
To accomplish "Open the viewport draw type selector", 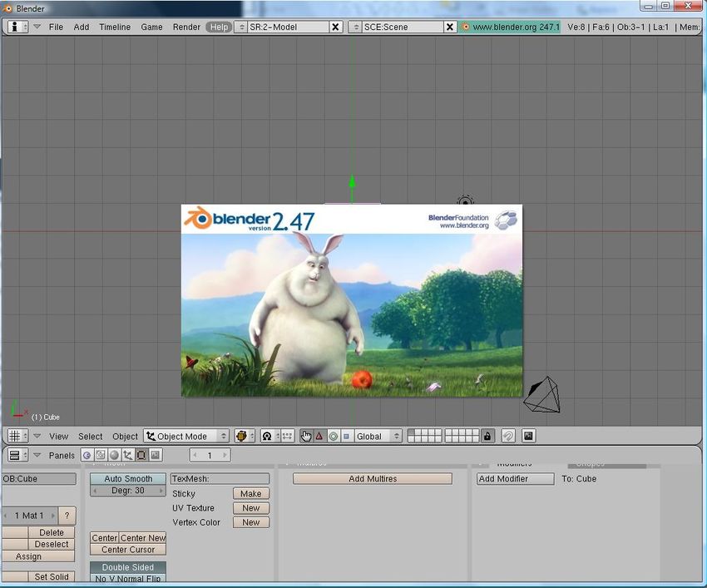I will (x=245, y=436).
